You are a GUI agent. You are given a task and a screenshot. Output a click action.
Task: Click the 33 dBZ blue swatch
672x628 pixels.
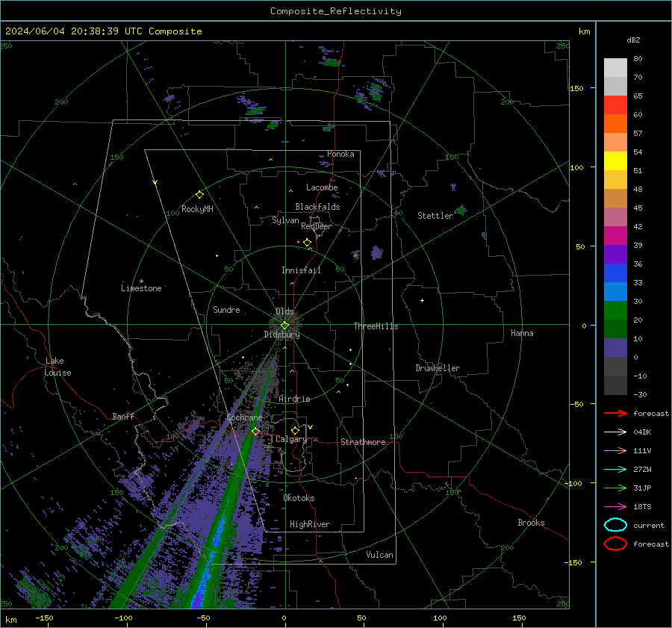[x=615, y=291]
